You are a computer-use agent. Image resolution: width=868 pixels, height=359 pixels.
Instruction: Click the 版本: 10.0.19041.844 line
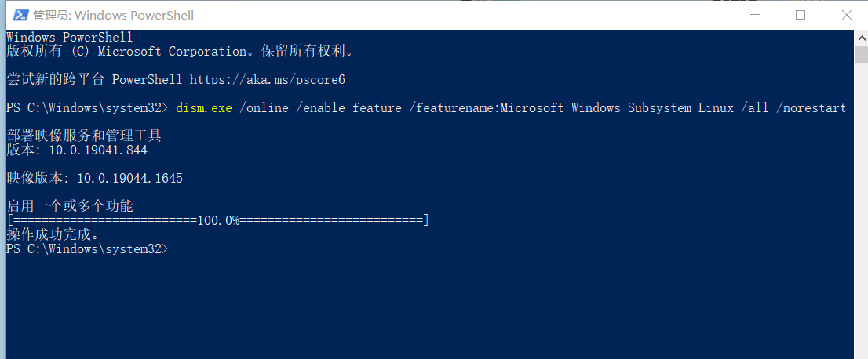click(77, 150)
